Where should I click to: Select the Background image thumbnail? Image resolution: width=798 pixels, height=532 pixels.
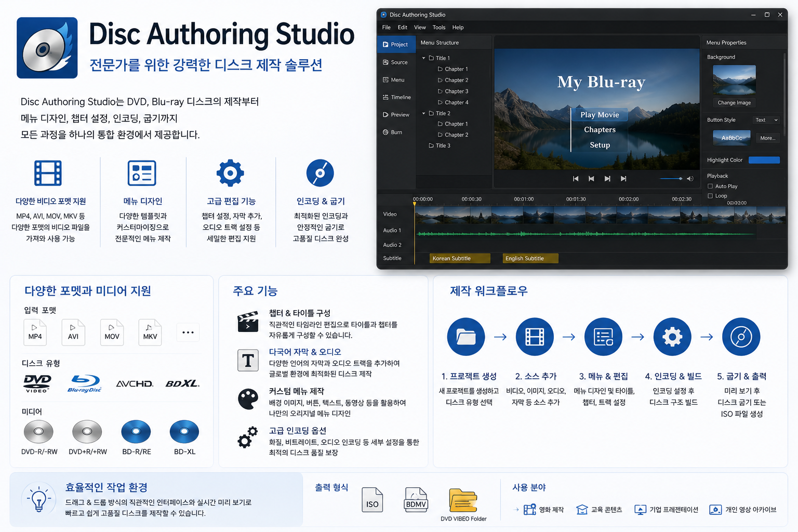click(734, 79)
